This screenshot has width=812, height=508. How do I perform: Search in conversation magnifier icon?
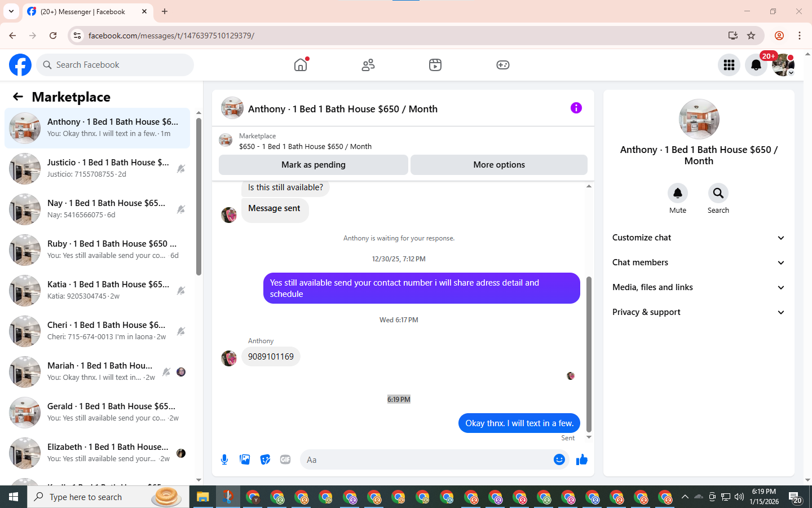[718, 193]
